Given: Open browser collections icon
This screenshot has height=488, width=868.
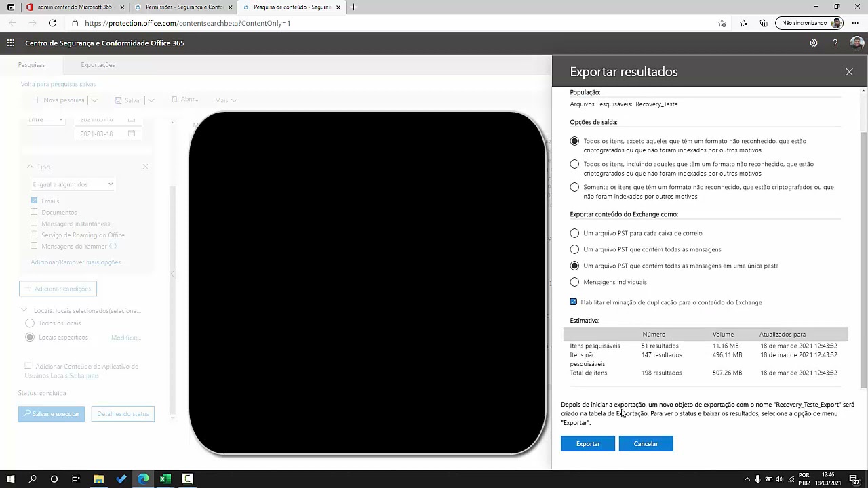Looking at the screenshot, I should [764, 23].
